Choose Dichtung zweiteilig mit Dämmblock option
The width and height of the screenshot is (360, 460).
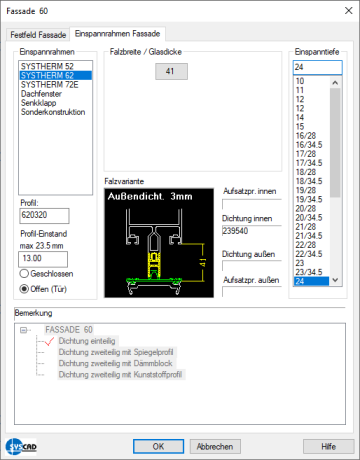tap(115, 363)
